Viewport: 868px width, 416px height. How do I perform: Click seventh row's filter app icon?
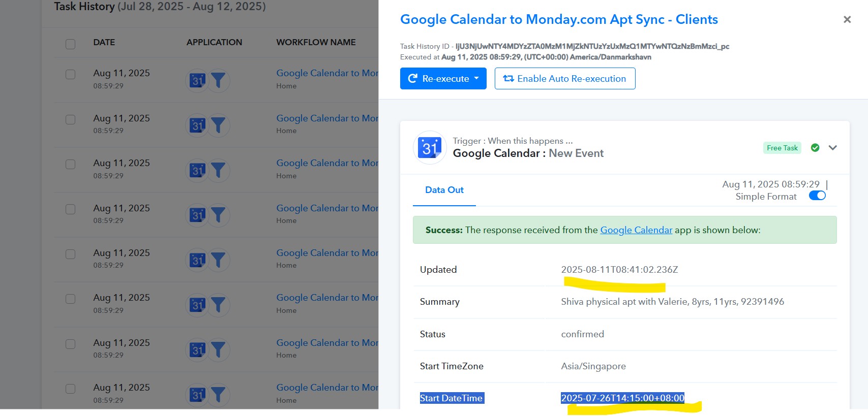[218, 349]
